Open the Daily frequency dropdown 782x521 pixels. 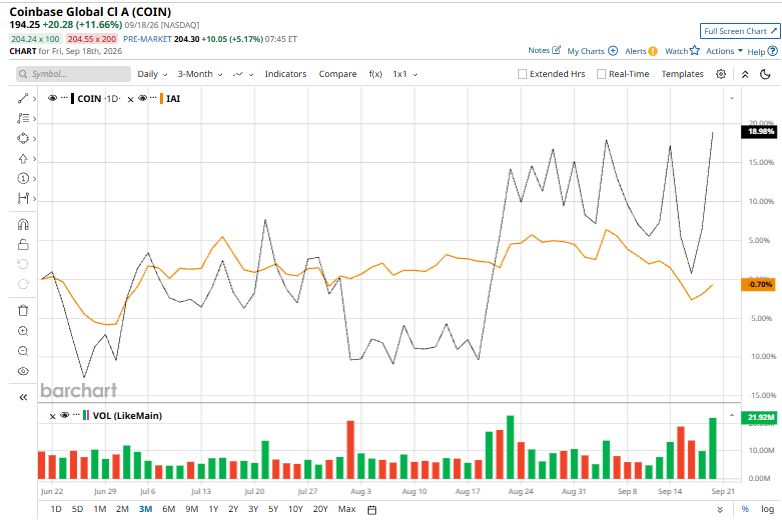coord(152,74)
